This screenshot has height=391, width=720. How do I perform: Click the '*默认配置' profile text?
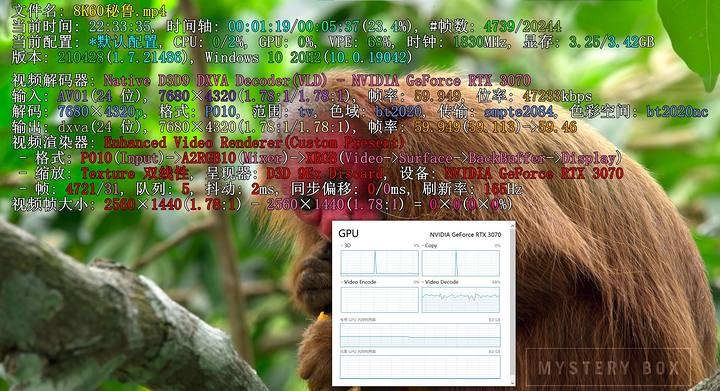coord(123,42)
